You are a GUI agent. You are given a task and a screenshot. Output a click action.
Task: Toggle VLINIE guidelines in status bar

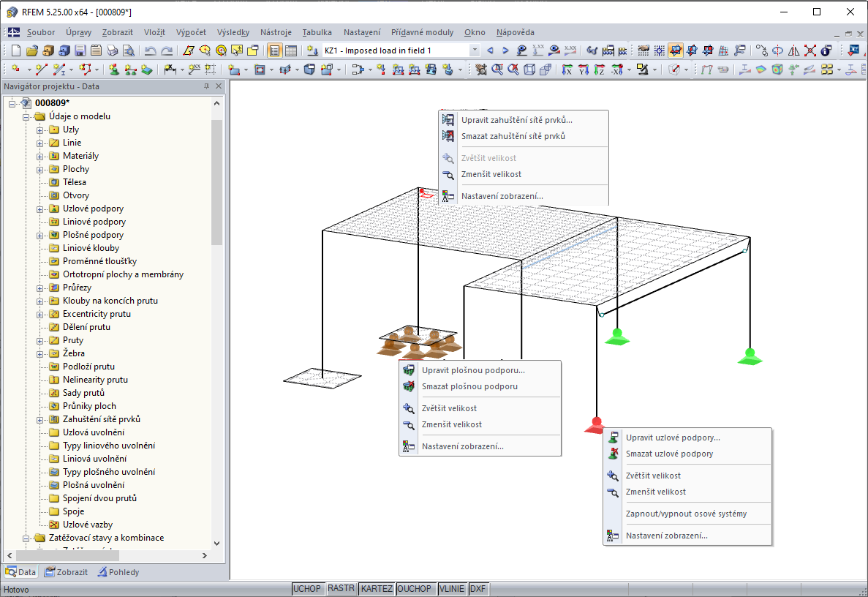pyautogui.click(x=452, y=589)
